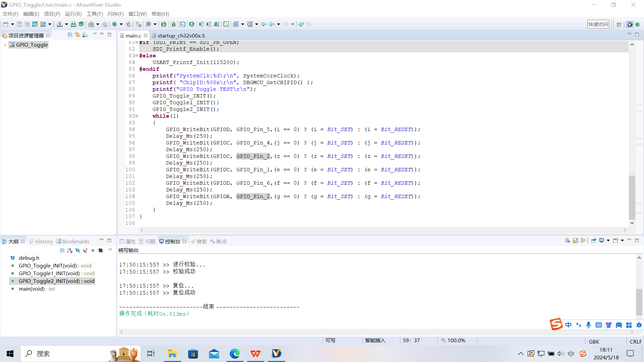Click the green bug Debug icon in toolbar
The image size is (644, 362).
point(114,24)
